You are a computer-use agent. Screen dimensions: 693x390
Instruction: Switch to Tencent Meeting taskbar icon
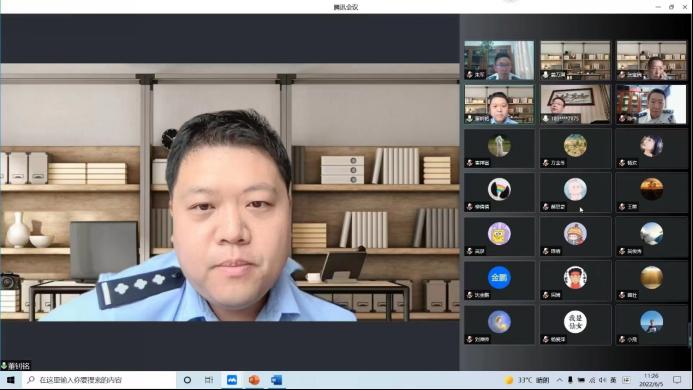[x=232, y=380]
